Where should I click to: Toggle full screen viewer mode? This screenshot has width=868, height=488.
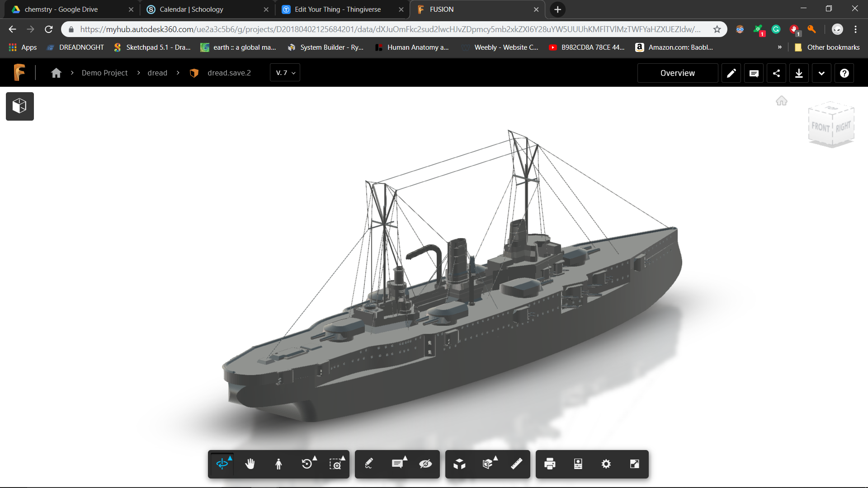635,464
